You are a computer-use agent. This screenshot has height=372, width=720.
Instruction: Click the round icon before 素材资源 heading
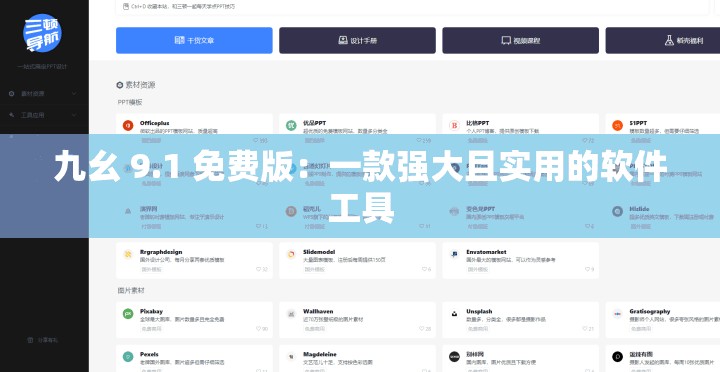120,85
